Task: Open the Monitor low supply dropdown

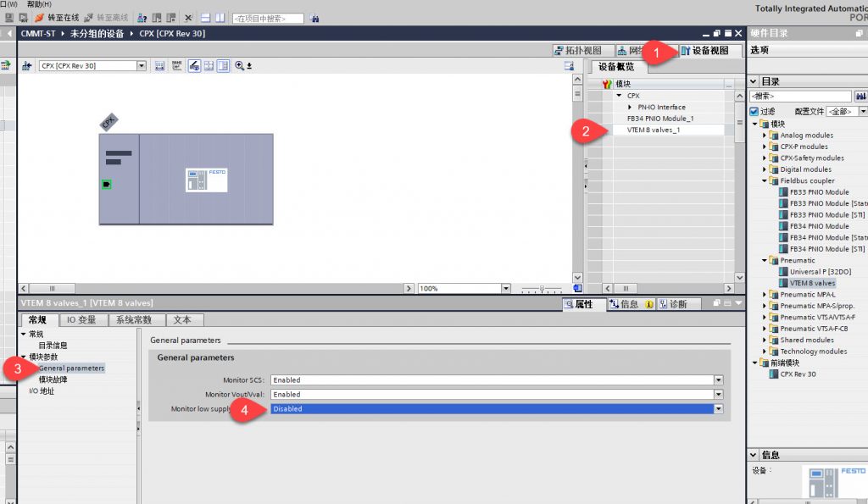Action: [x=718, y=409]
